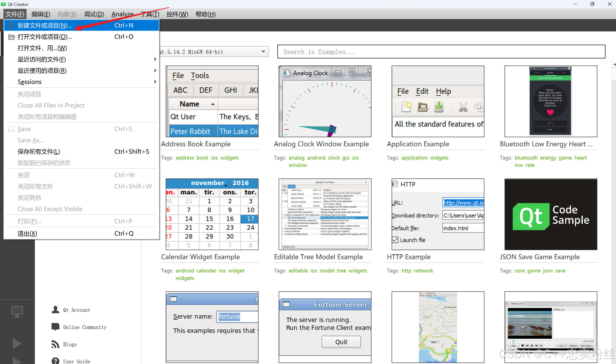The height and width of the screenshot is (364, 616).
Task: Open the Online Community link
Action: [x=85, y=327]
